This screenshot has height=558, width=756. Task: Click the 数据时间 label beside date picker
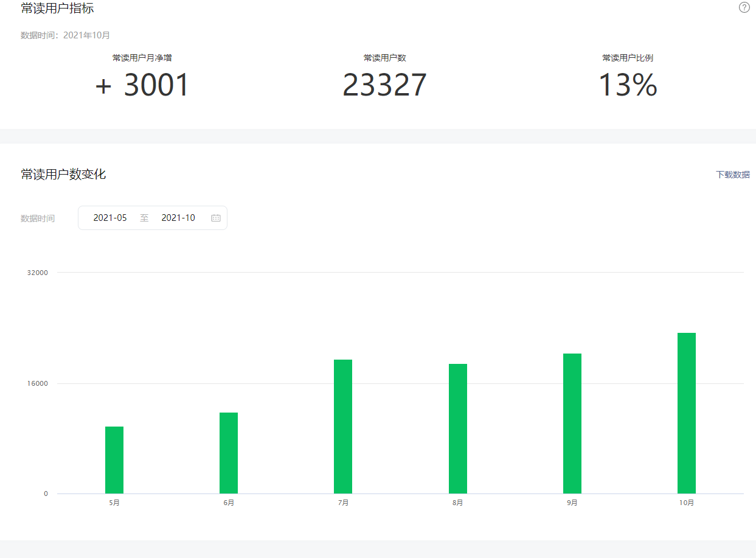(x=38, y=218)
